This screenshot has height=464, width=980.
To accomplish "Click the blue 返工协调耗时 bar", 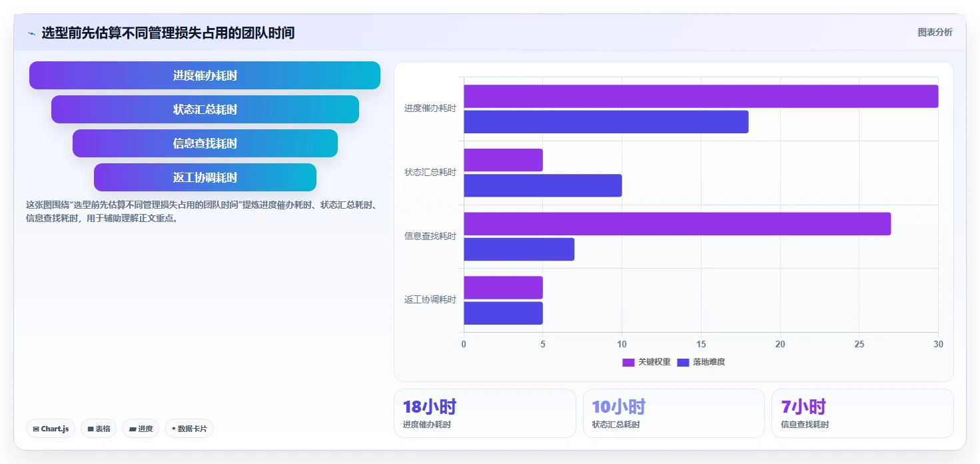I will click(503, 313).
